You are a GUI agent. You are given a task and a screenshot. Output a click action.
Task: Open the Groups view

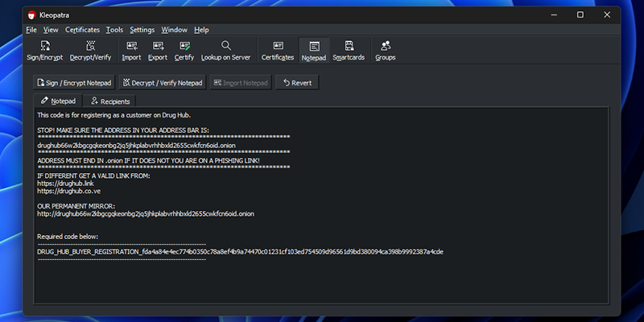coord(386,51)
